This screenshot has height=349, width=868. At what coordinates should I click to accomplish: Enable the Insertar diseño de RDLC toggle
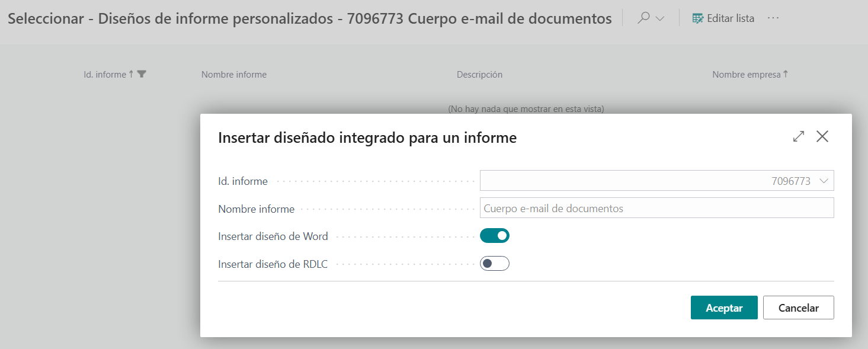click(495, 263)
